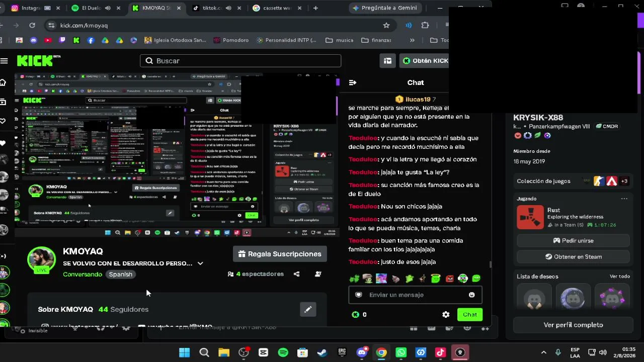This screenshot has width=644, height=362.
Task: Click the user icon next to share
Action: pyautogui.click(x=318, y=274)
